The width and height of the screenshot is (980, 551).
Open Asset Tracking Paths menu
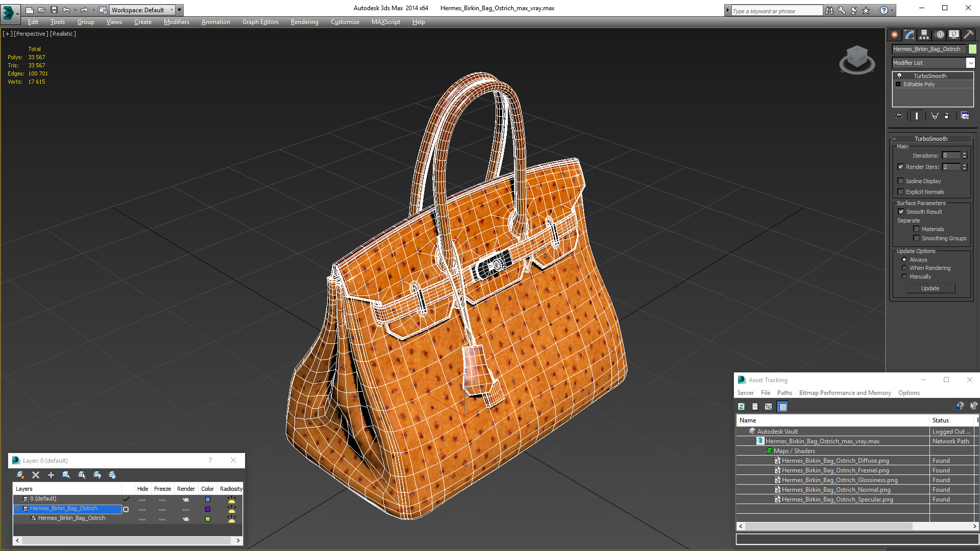tap(785, 393)
